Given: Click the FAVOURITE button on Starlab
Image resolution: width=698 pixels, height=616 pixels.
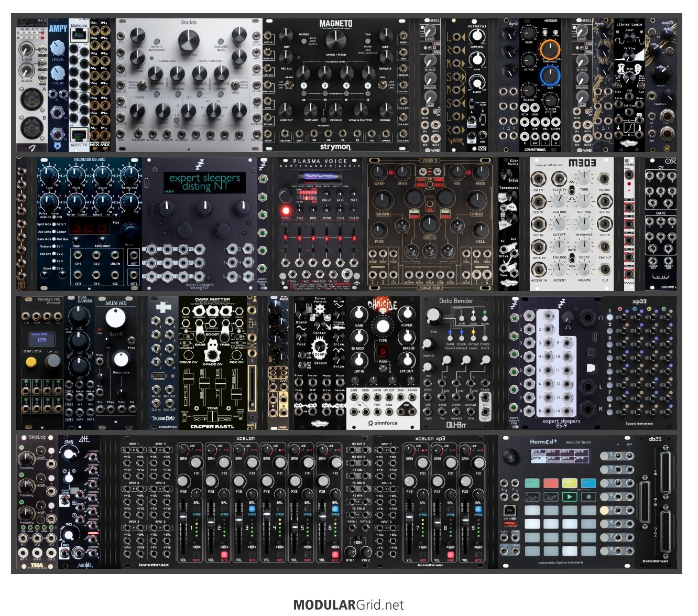Looking at the screenshot, I should [221, 41].
